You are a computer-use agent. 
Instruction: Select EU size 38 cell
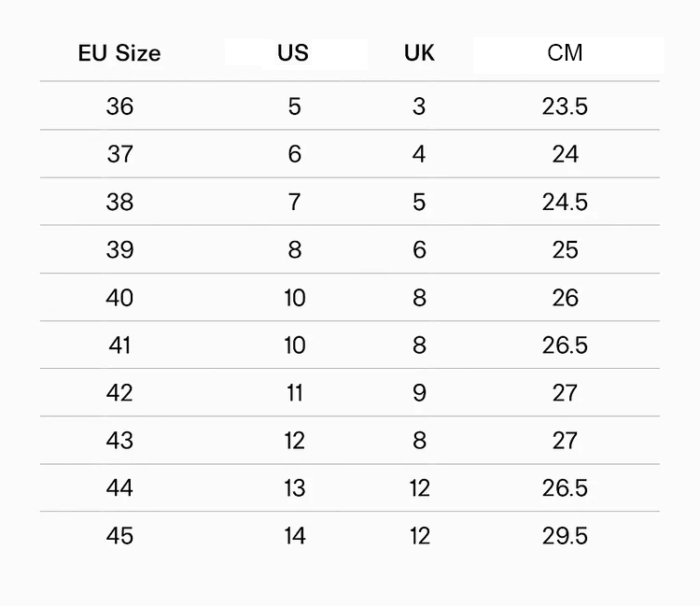click(x=119, y=202)
